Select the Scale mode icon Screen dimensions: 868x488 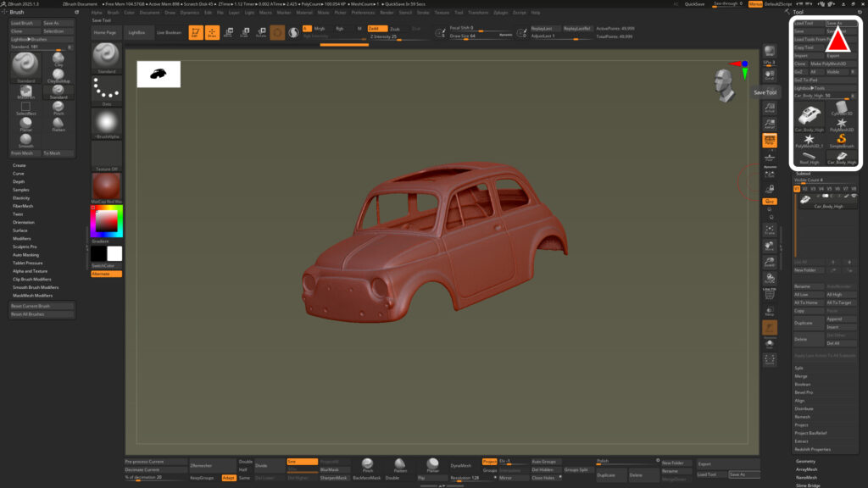pos(246,32)
